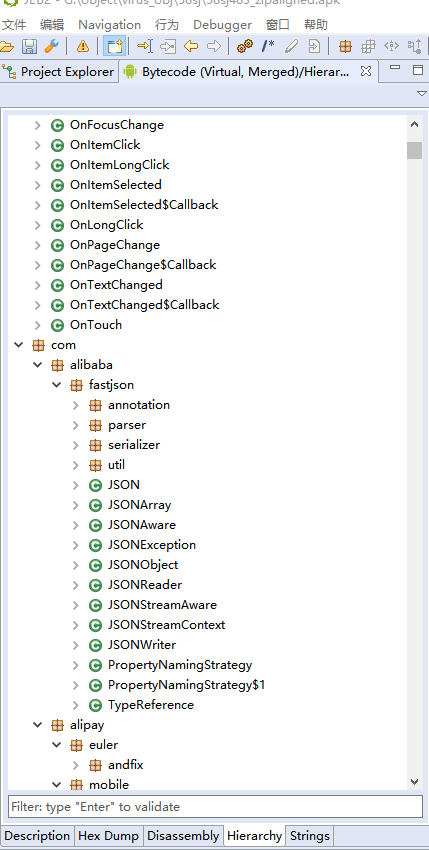Click the jump-to arrow bracket icon
The image size is (429, 850).
click(x=144, y=47)
